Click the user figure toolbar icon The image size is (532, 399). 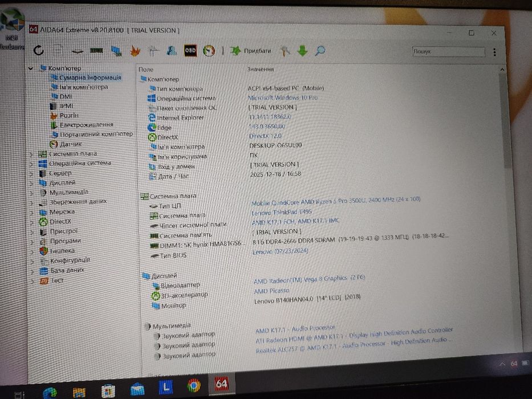click(172, 51)
